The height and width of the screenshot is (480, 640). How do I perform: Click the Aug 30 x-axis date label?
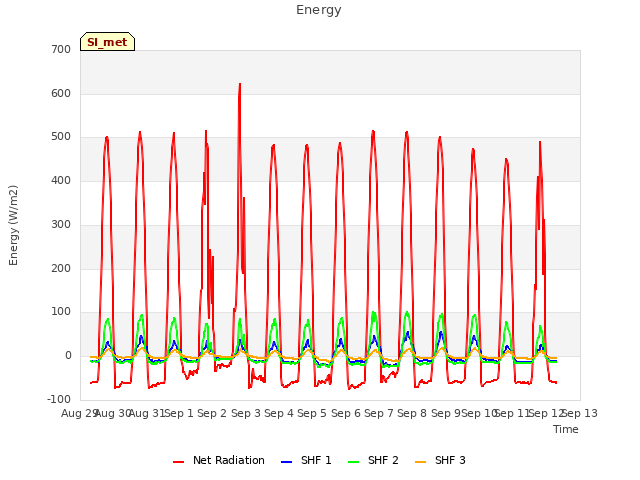pos(113,413)
